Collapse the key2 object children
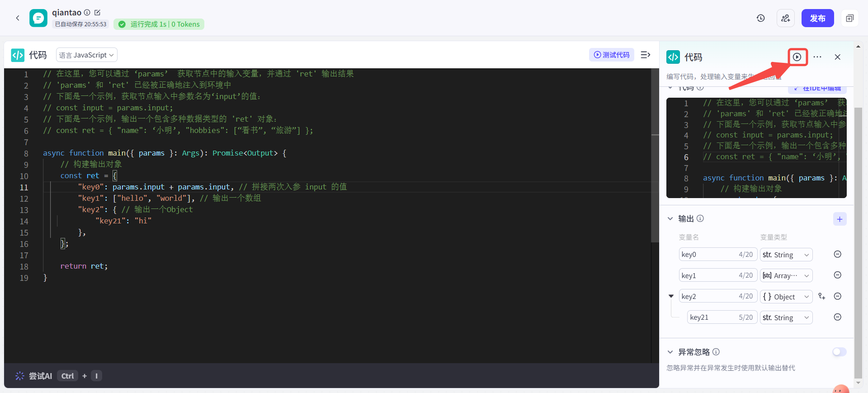This screenshot has width=868, height=393. 671,296
